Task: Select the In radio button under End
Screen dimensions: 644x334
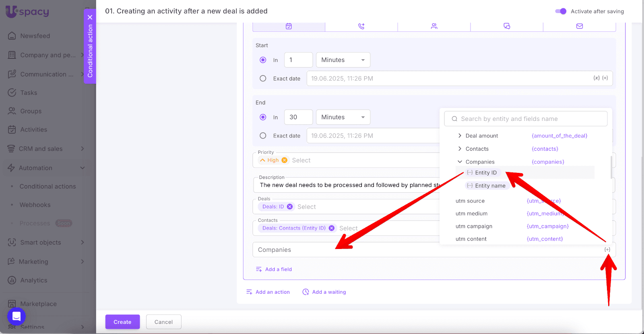Action: point(263,117)
